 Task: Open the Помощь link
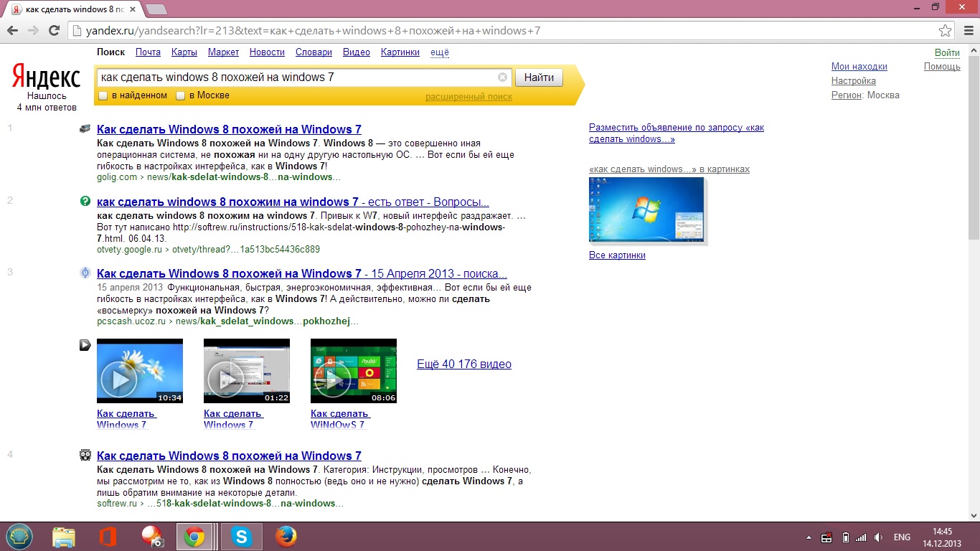[x=942, y=67]
